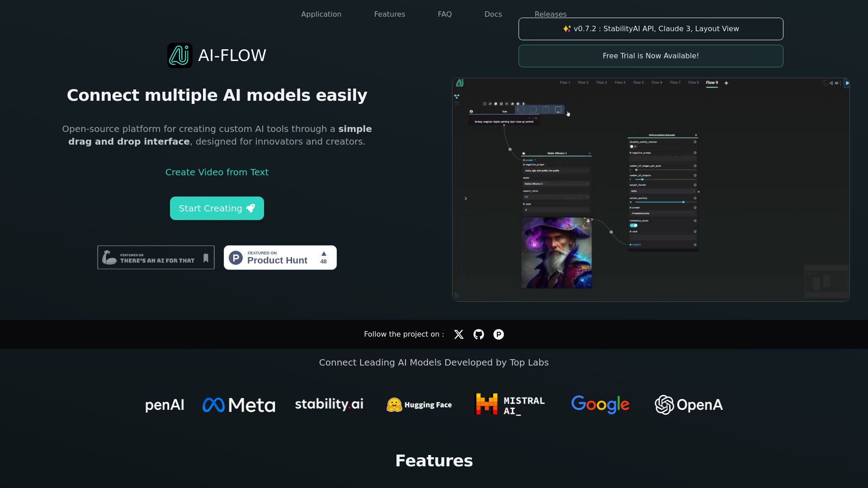Click the Start Creating button
The width and height of the screenshot is (868, 488).
point(217,208)
